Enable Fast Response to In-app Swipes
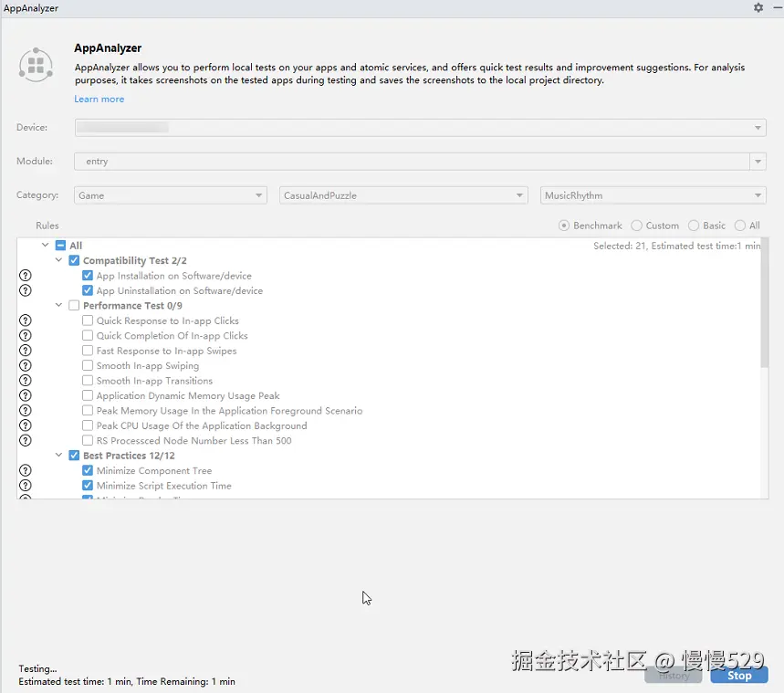 pyautogui.click(x=88, y=351)
